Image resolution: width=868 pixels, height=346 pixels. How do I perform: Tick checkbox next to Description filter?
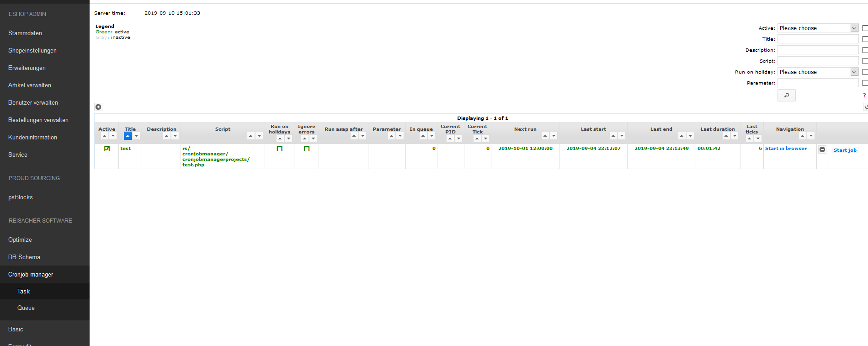[865, 50]
